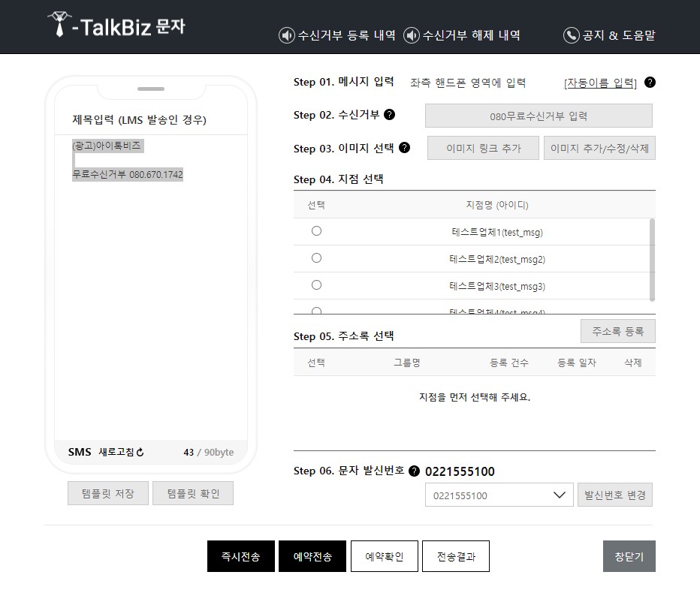Click the 예약전송 scheduled send button

pyautogui.click(x=312, y=555)
